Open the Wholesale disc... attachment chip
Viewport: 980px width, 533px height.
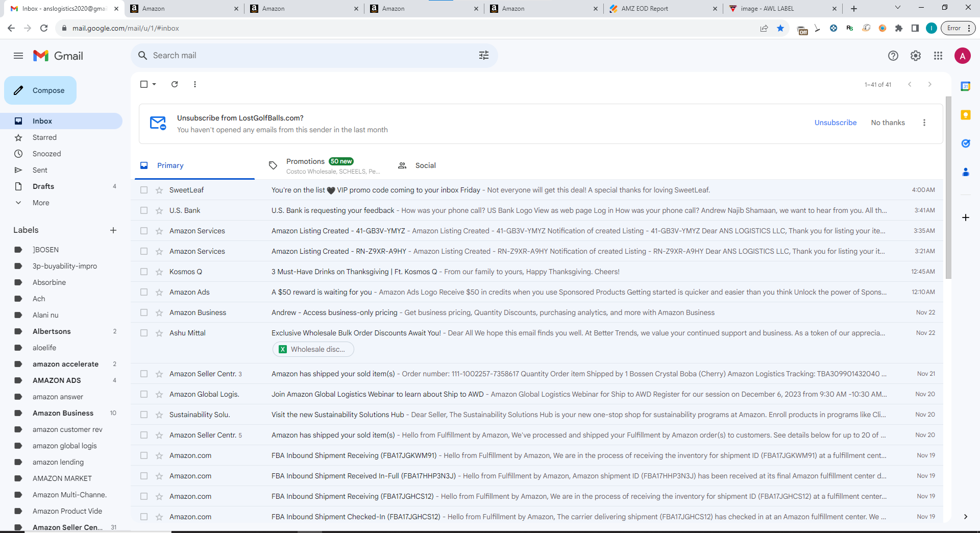[x=313, y=349]
